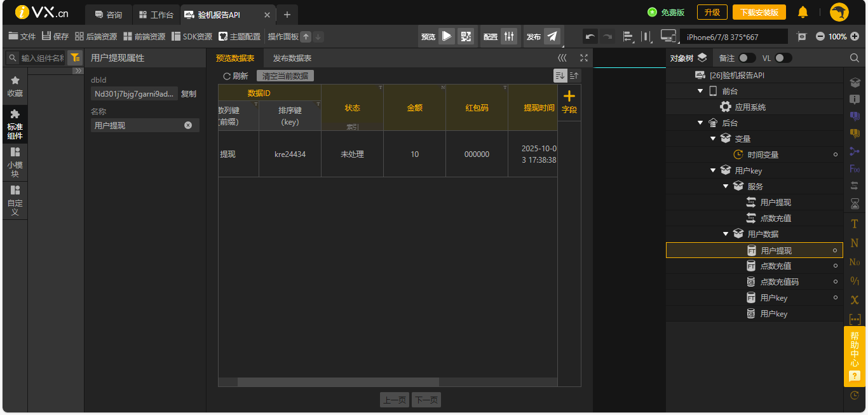The image size is (868, 415).
Task: Click the undo arrow icon
Action: (x=590, y=37)
